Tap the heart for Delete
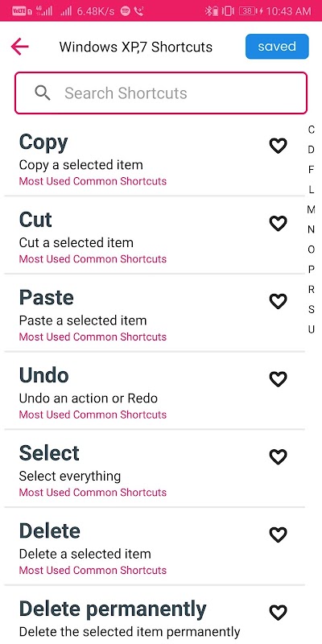 (278, 535)
